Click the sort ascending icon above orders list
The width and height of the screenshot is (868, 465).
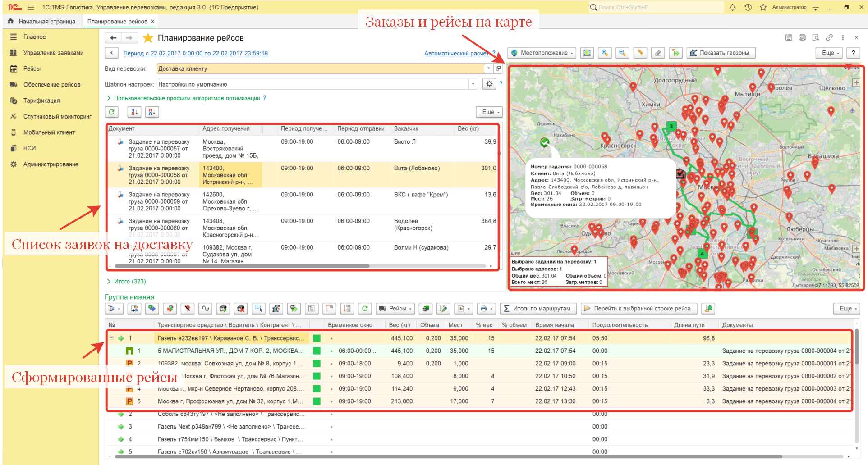tap(134, 112)
